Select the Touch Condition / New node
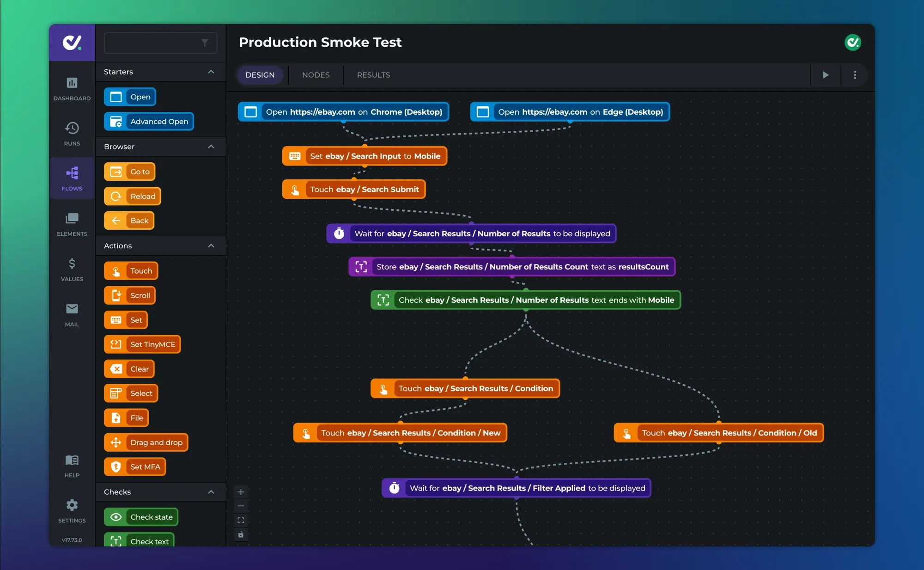The height and width of the screenshot is (570, 924). [400, 433]
